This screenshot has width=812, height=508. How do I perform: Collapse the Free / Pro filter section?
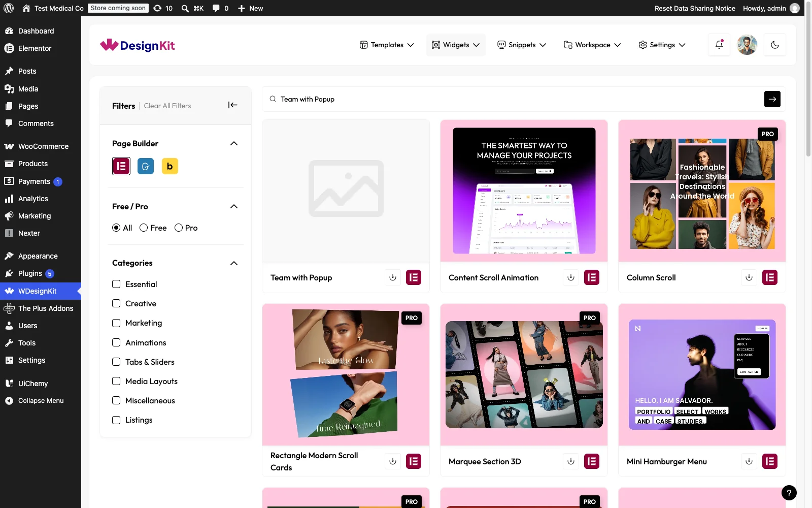coord(234,206)
